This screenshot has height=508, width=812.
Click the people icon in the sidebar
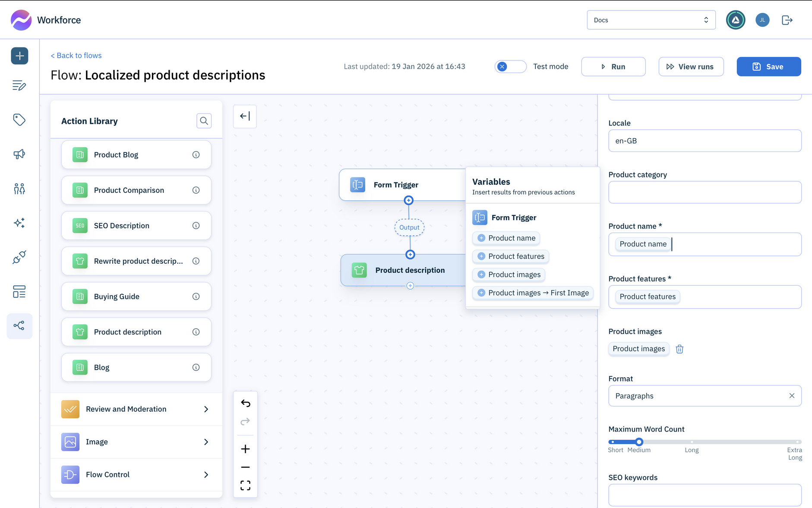(19, 189)
